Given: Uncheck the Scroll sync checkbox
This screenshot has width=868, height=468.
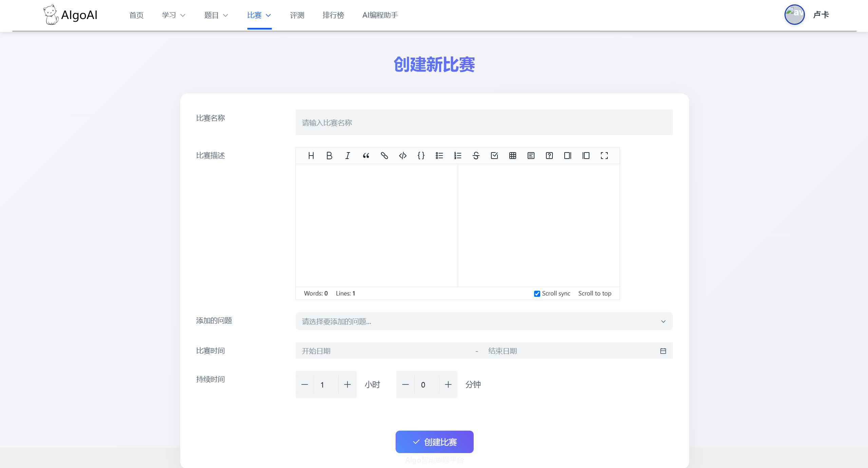Looking at the screenshot, I should click(537, 294).
